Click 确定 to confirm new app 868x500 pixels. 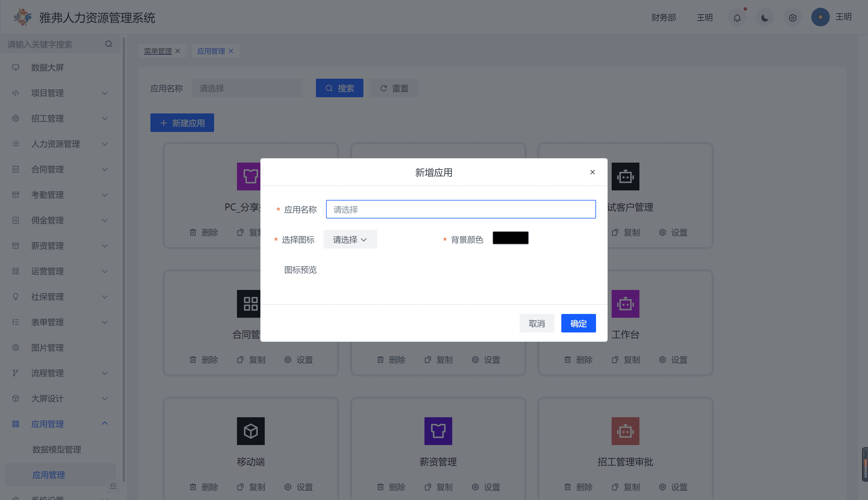579,323
